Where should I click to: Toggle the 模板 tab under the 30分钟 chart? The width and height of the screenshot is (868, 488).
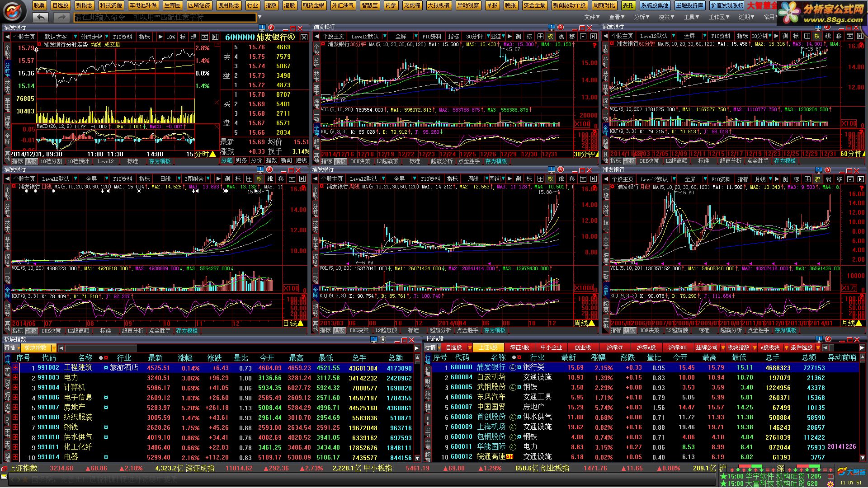pyautogui.click(x=340, y=161)
